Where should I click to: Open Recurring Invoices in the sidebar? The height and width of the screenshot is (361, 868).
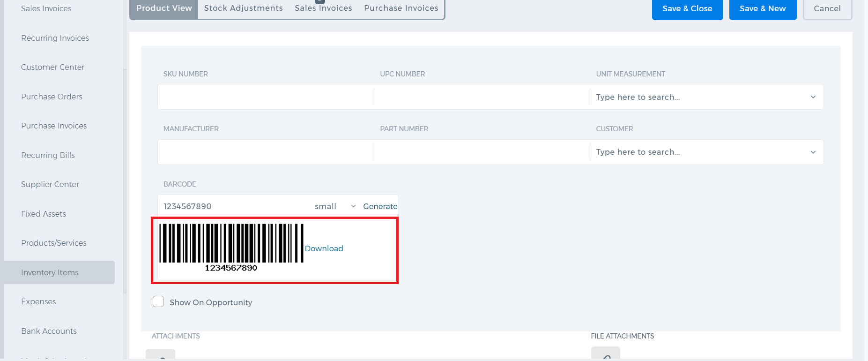coord(55,38)
